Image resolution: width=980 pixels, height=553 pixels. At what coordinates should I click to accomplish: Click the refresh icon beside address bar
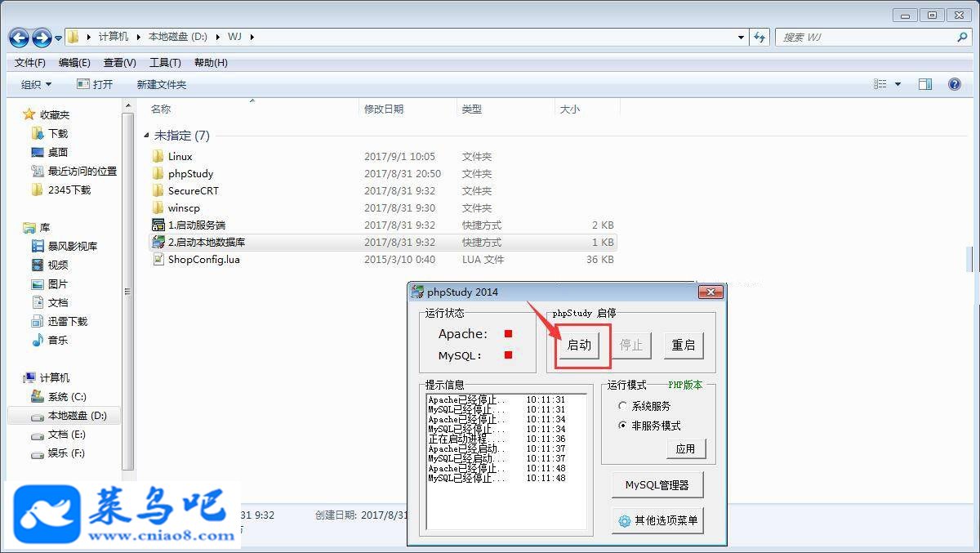pyautogui.click(x=760, y=37)
